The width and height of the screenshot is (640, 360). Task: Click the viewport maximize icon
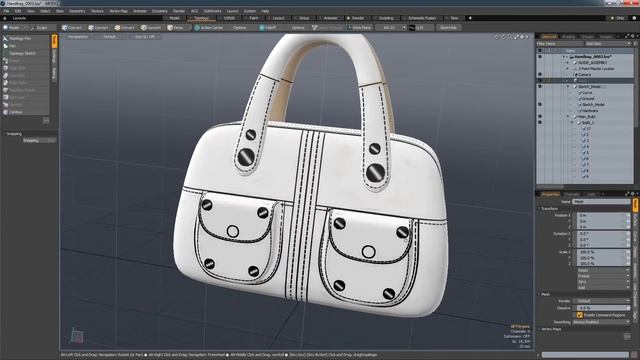tap(516, 37)
